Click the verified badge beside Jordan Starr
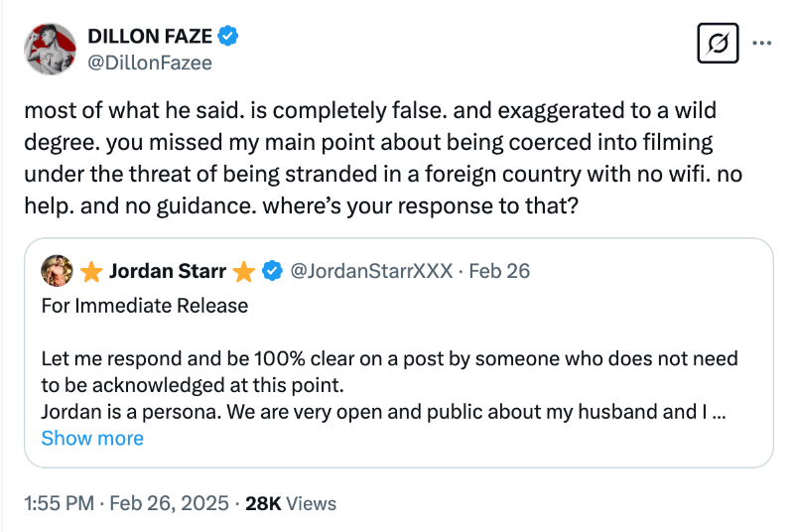Screen dimensions: 794x532 (271, 270)
